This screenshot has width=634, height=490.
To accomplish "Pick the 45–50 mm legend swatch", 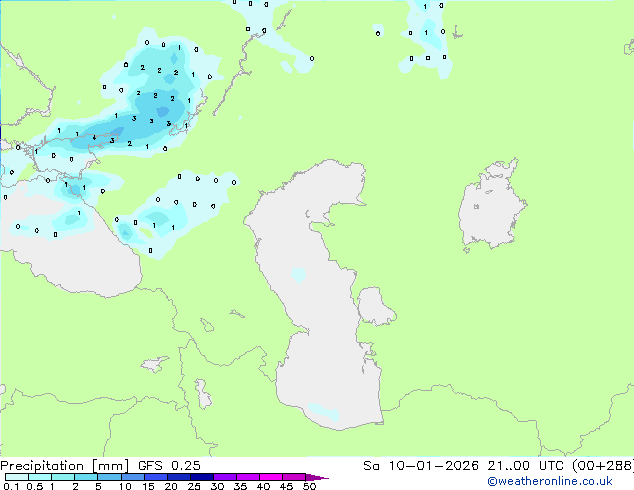I will (x=294, y=477).
